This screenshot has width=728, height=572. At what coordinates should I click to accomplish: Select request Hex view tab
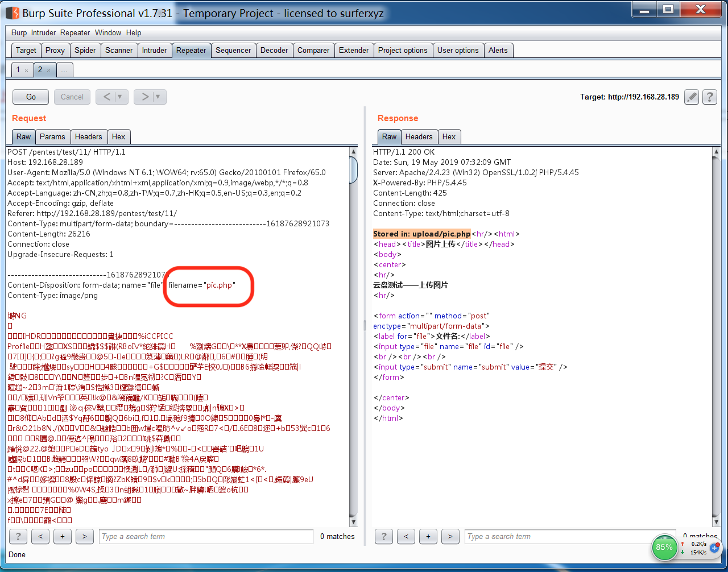point(119,136)
